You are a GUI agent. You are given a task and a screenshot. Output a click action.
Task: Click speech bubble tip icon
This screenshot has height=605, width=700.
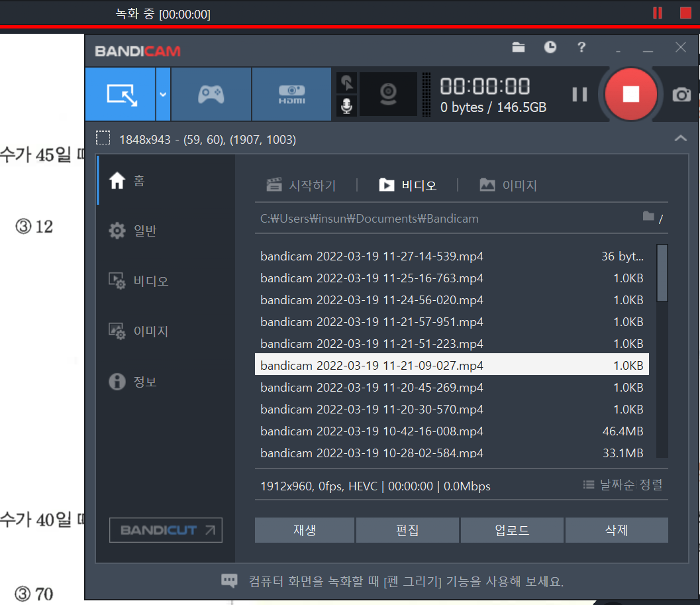point(229,580)
